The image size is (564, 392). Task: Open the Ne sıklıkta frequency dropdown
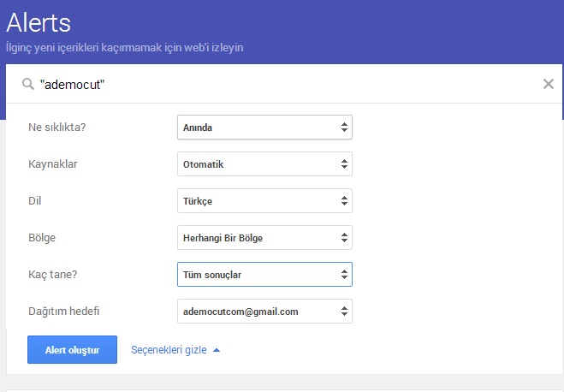tap(264, 128)
